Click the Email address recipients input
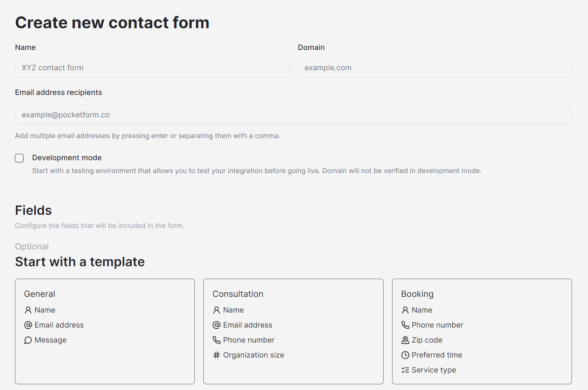 click(293, 115)
